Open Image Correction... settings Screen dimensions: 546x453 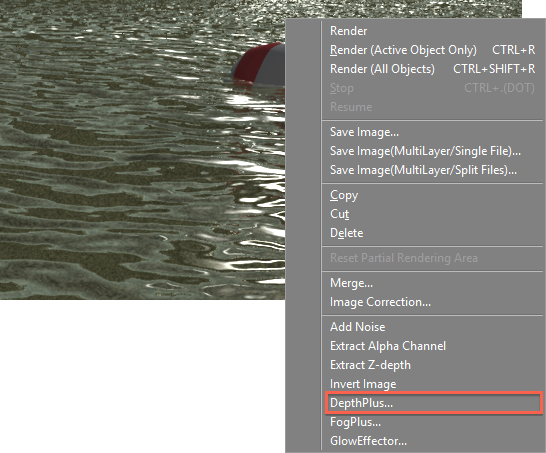click(x=432, y=302)
